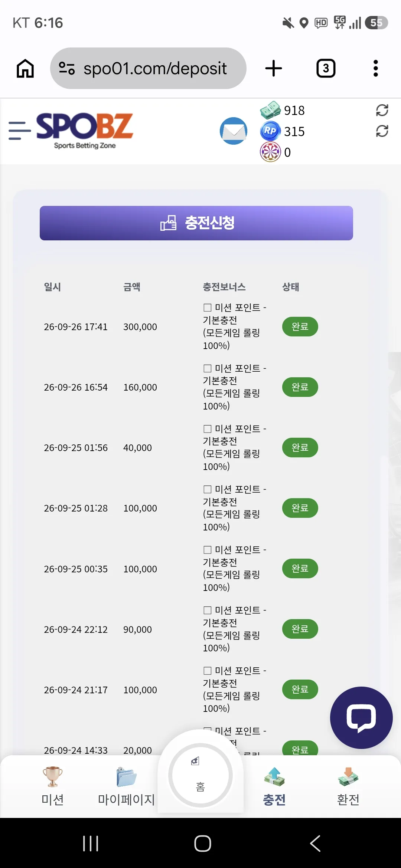Open the envelope messages icon

tap(234, 131)
